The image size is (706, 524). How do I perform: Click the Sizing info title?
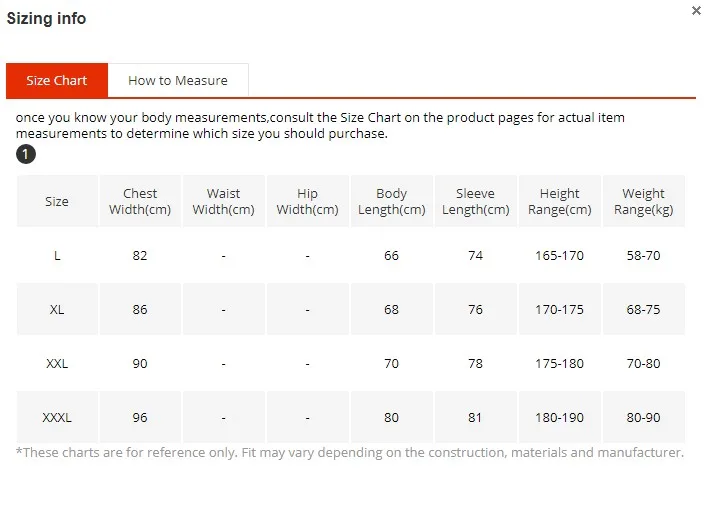coord(46,18)
